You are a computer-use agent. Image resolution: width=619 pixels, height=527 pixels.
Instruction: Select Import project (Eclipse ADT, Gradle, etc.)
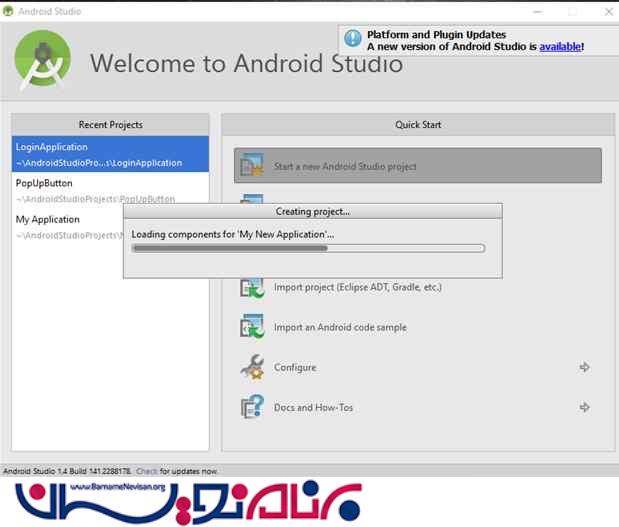358,287
